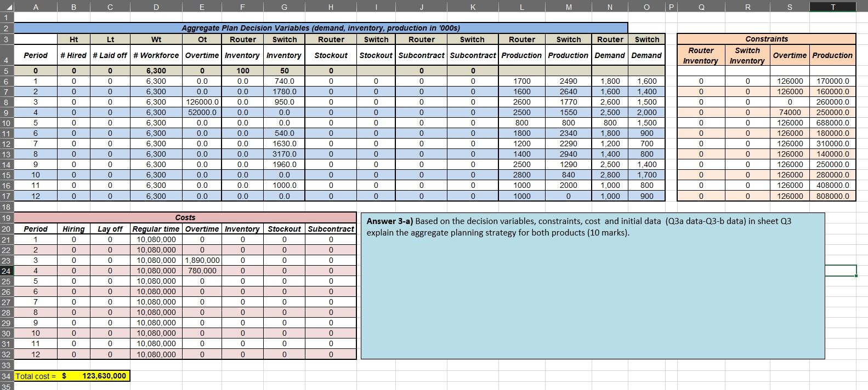The width and height of the screenshot is (868, 390).
Task: Select the Aggregate Plan Decision Variables title cell
Action: click(321, 28)
